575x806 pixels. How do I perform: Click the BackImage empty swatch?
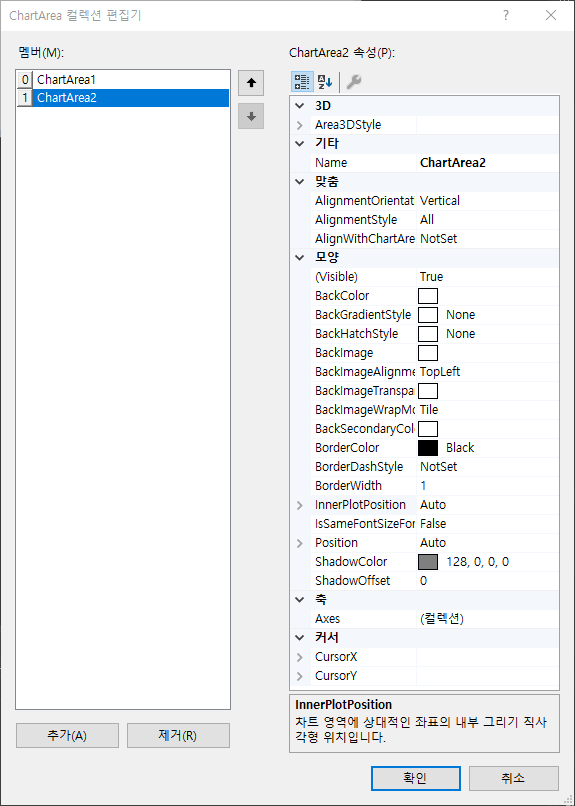(428, 353)
